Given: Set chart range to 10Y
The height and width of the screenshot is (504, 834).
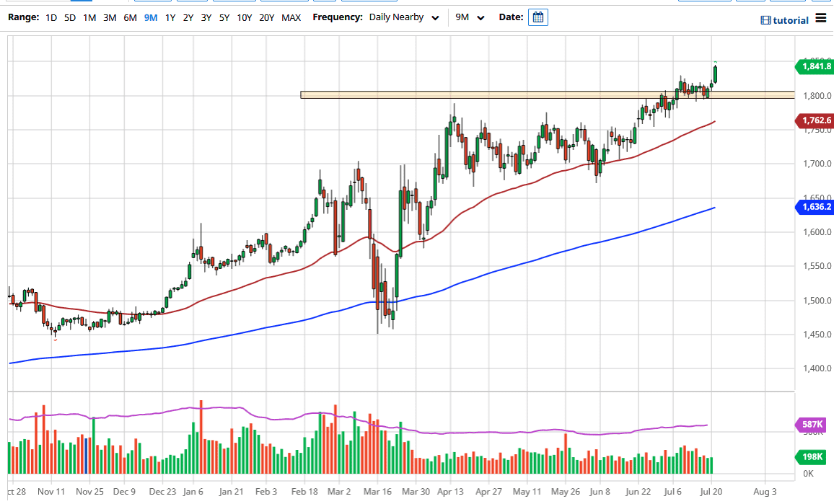Looking at the screenshot, I should (244, 17).
